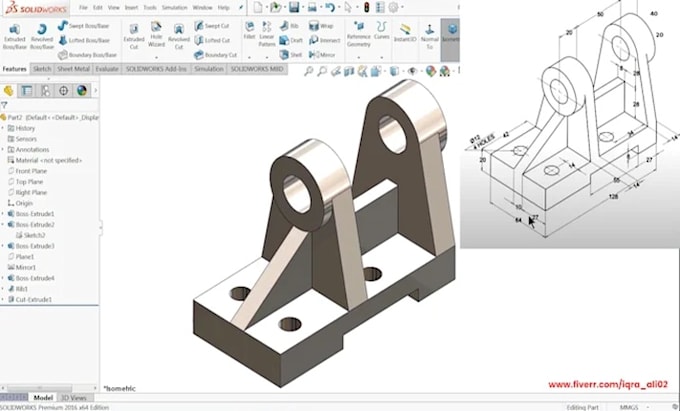Open the Tools menu

[x=150, y=7]
